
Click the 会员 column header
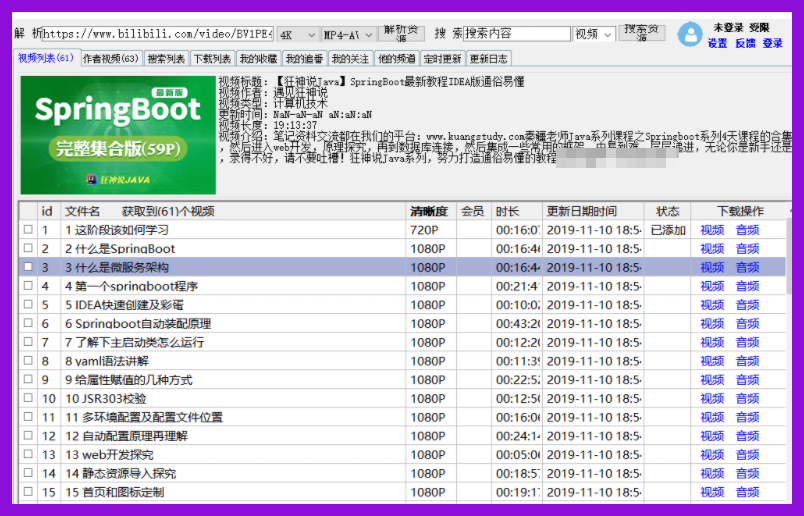click(473, 211)
